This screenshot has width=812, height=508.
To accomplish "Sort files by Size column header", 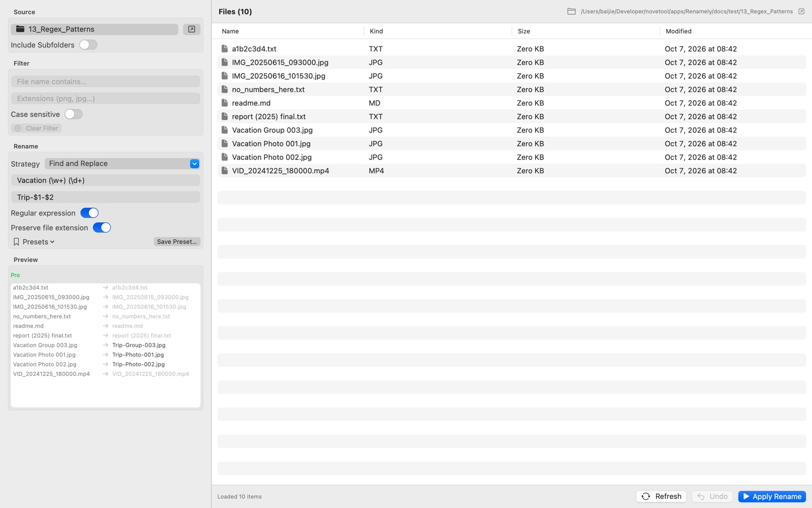I will click(x=524, y=31).
